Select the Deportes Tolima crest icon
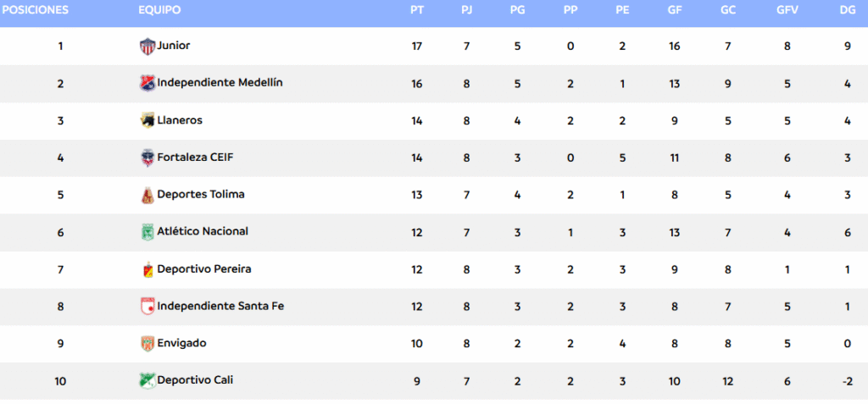 147,195
